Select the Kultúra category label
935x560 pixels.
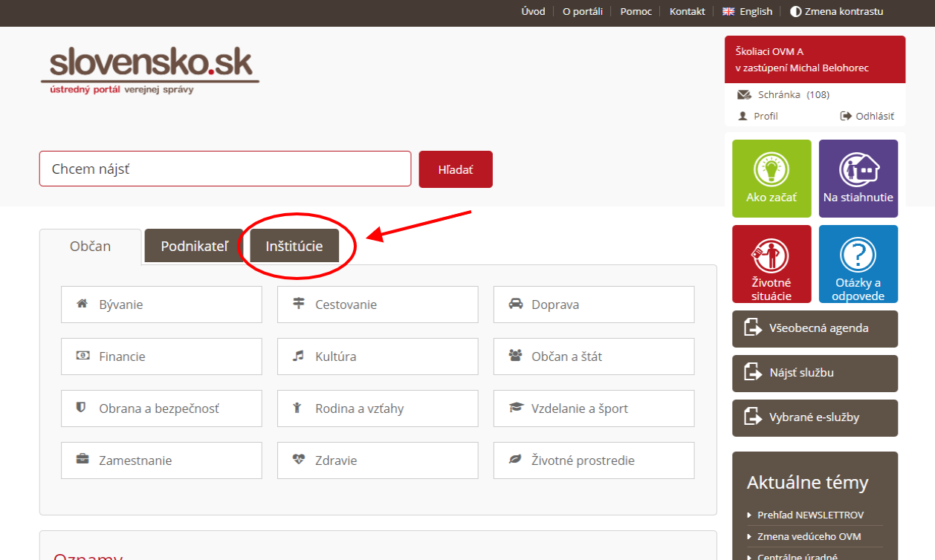[336, 356]
